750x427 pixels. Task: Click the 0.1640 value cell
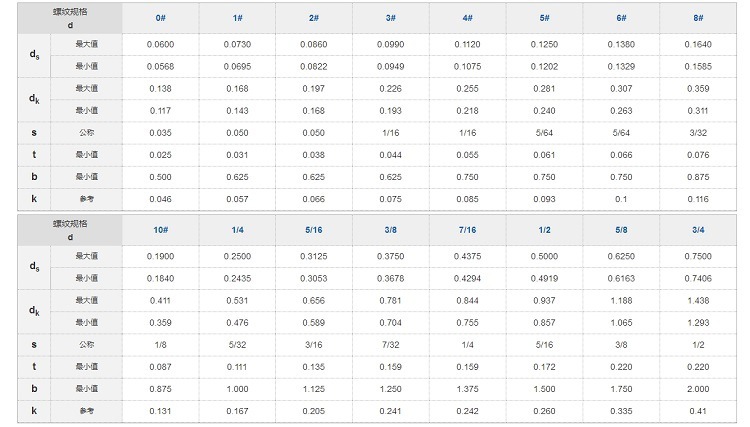tap(698, 45)
